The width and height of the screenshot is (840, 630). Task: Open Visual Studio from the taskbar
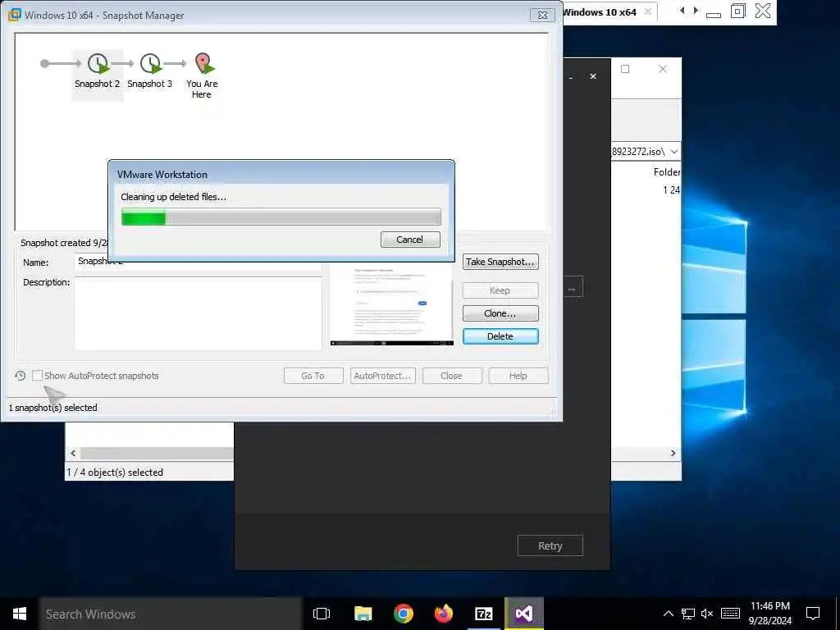pos(524,614)
